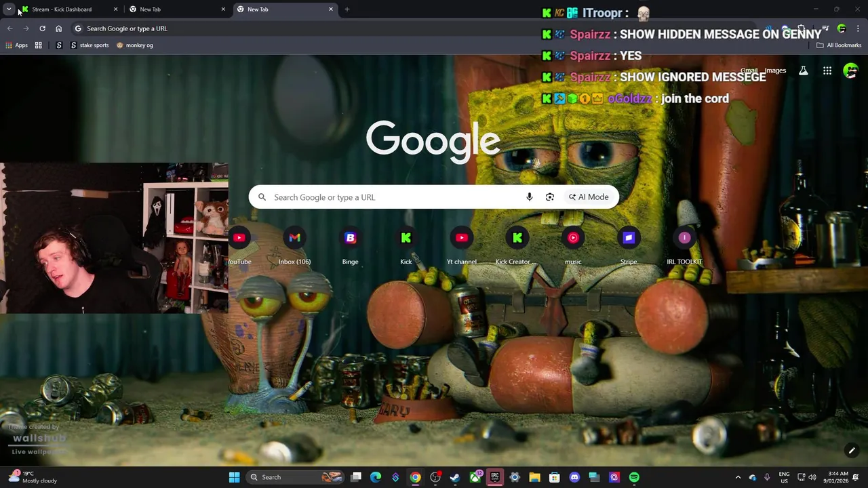This screenshot has height=488, width=868.
Task: Open Epic Games Launcher from taskbar
Action: [x=494, y=477]
